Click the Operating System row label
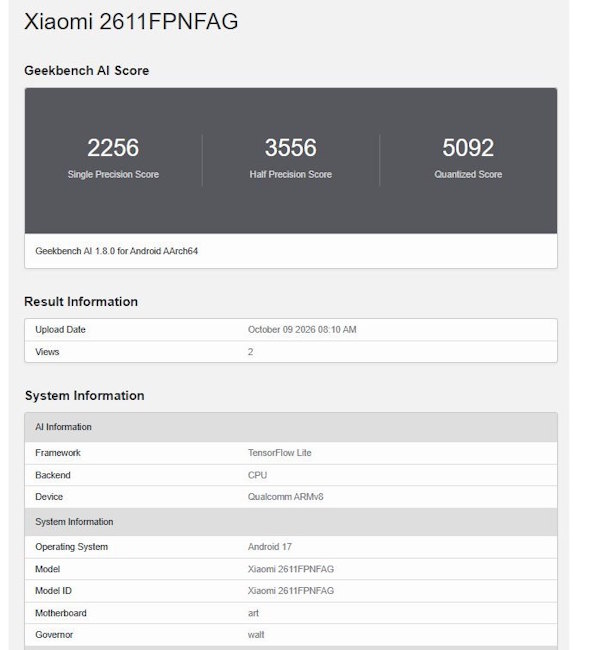The image size is (589, 650). (71, 547)
